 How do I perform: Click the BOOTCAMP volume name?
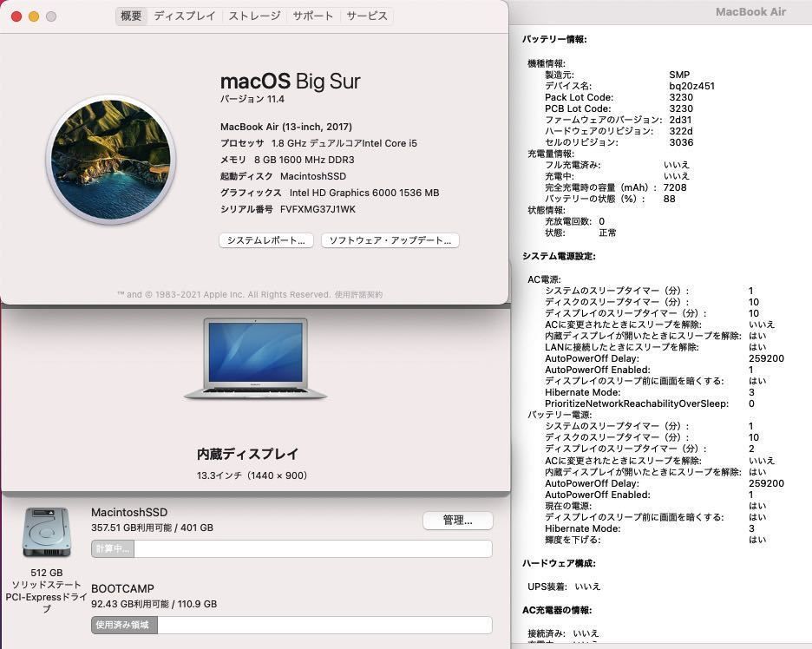tap(122, 589)
